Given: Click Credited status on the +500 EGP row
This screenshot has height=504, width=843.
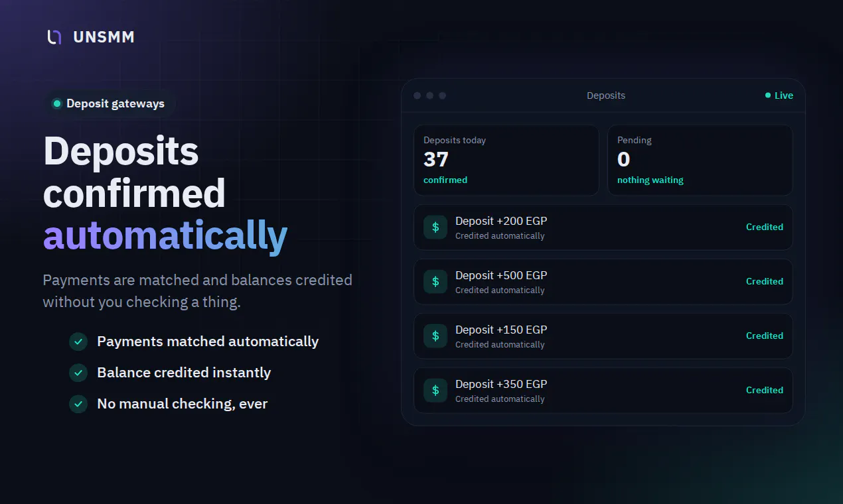Looking at the screenshot, I should tap(765, 281).
